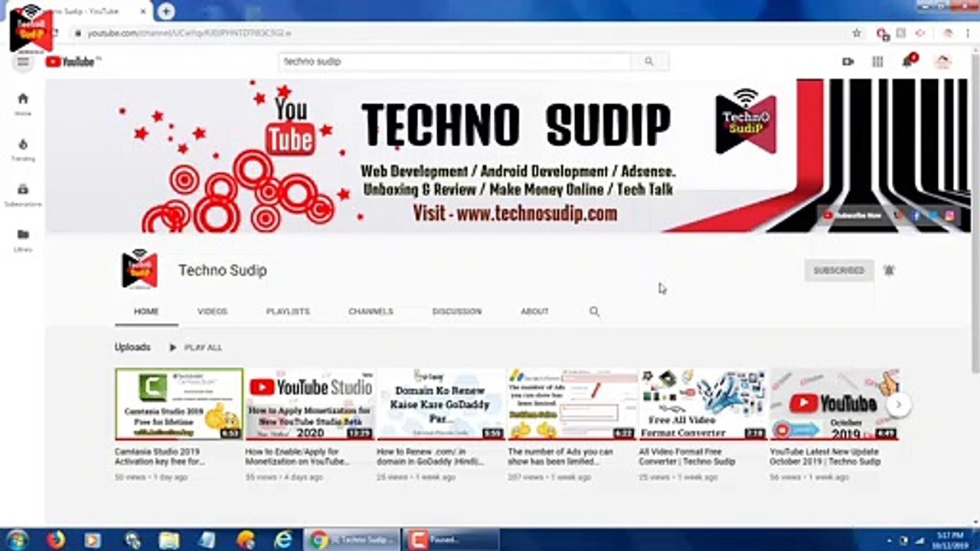The width and height of the screenshot is (980, 551).
Task: Click the techno sudip search field
Action: point(455,61)
